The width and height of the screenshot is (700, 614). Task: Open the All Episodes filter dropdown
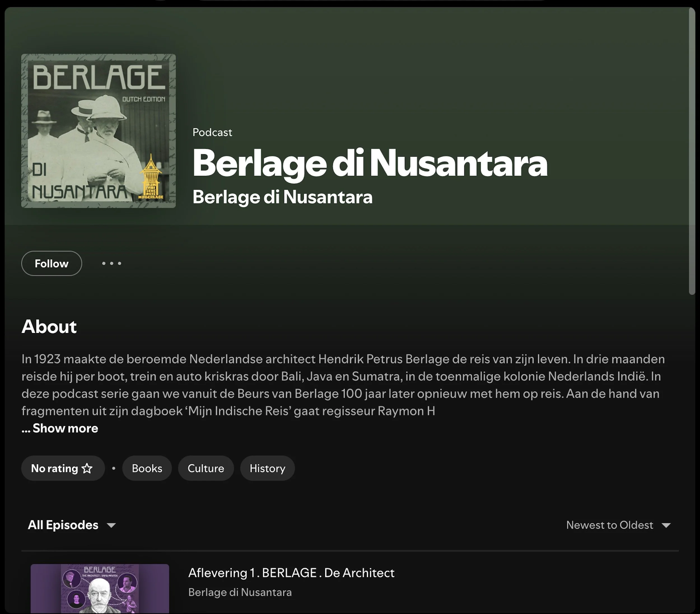click(x=63, y=525)
